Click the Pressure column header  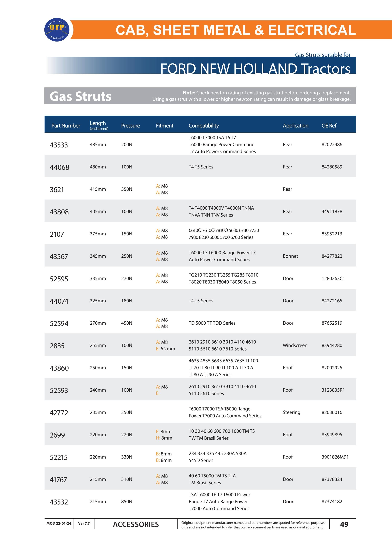(x=130, y=126)
